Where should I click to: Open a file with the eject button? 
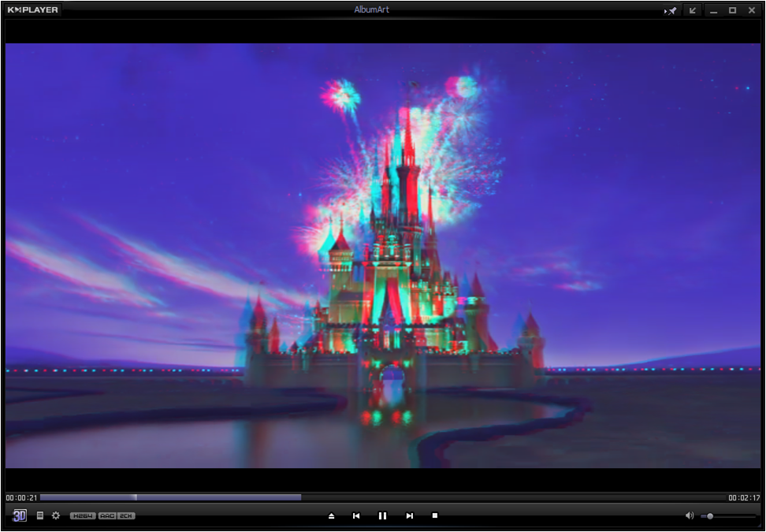coord(332,516)
